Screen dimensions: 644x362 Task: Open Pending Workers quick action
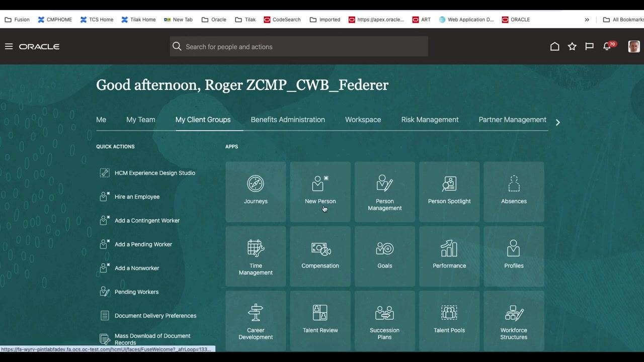pyautogui.click(x=129, y=292)
